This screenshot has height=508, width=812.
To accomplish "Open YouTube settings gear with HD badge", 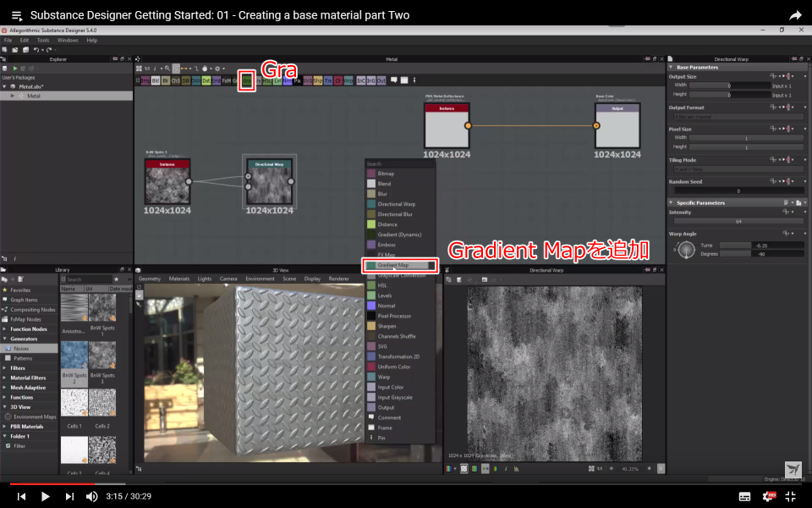I will coord(769,496).
